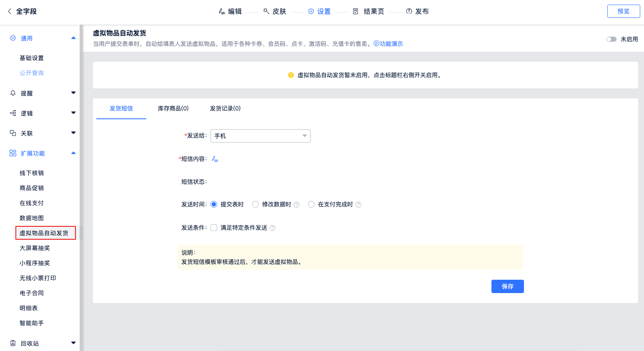Open 大屏幕抽奖 in the sidebar
The height and width of the screenshot is (351, 644).
click(x=35, y=248)
